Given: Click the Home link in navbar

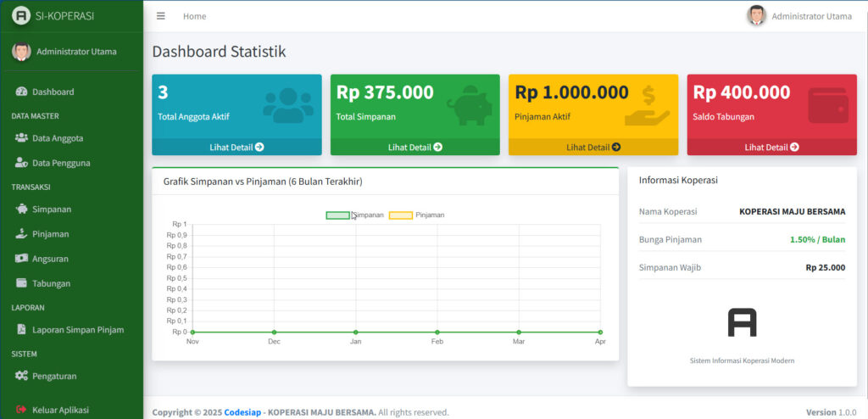Looking at the screenshot, I should tap(194, 16).
